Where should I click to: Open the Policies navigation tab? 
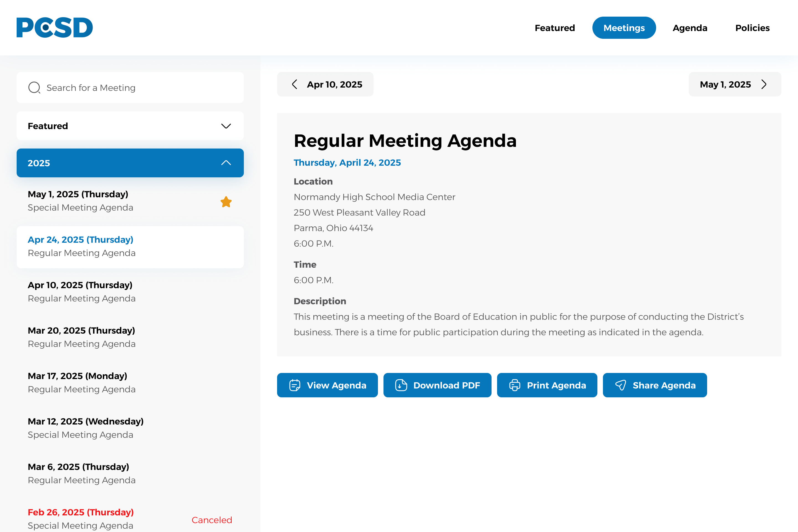pyautogui.click(x=752, y=28)
